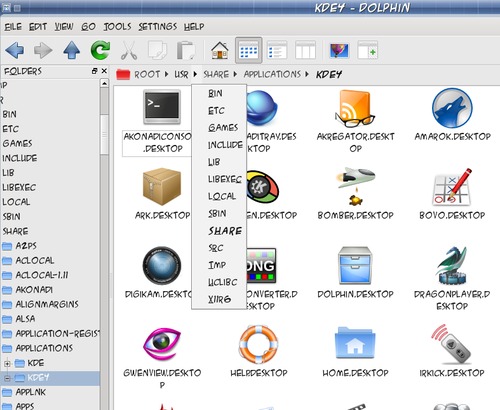
Task: Click Share in the breadcrumb bar
Action: [x=216, y=74]
